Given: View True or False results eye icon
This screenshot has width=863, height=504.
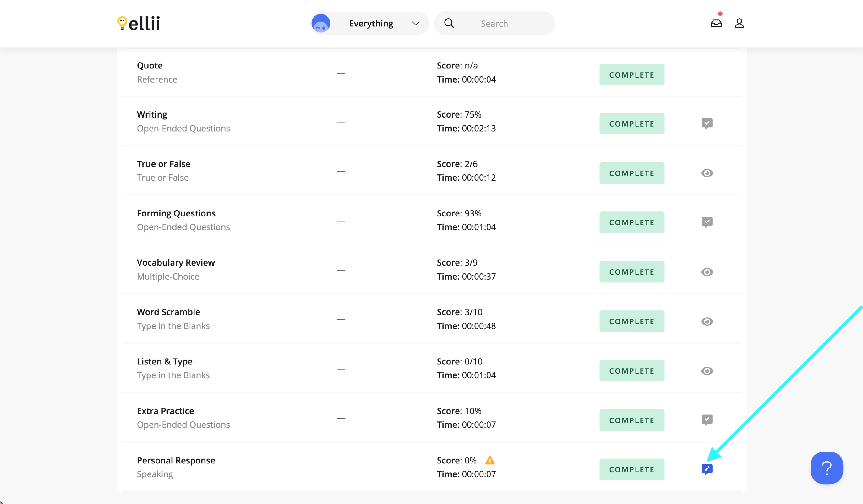Looking at the screenshot, I should pyautogui.click(x=707, y=173).
